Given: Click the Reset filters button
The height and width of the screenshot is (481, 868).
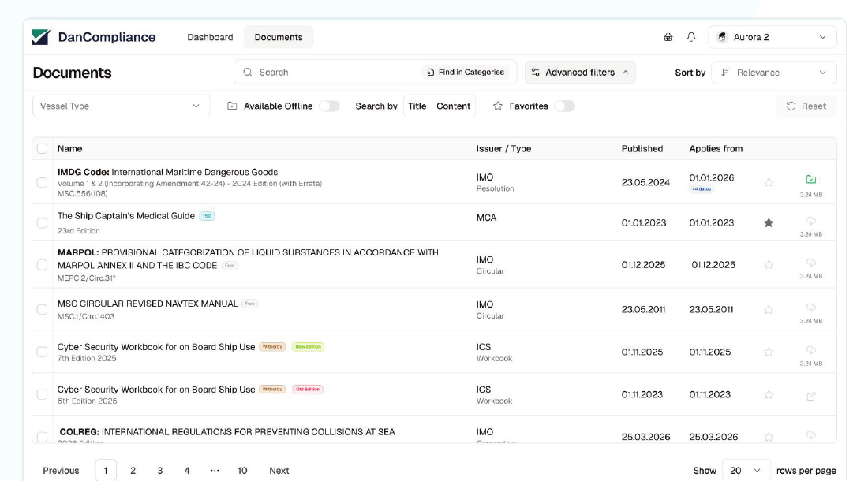Looking at the screenshot, I should coord(806,106).
